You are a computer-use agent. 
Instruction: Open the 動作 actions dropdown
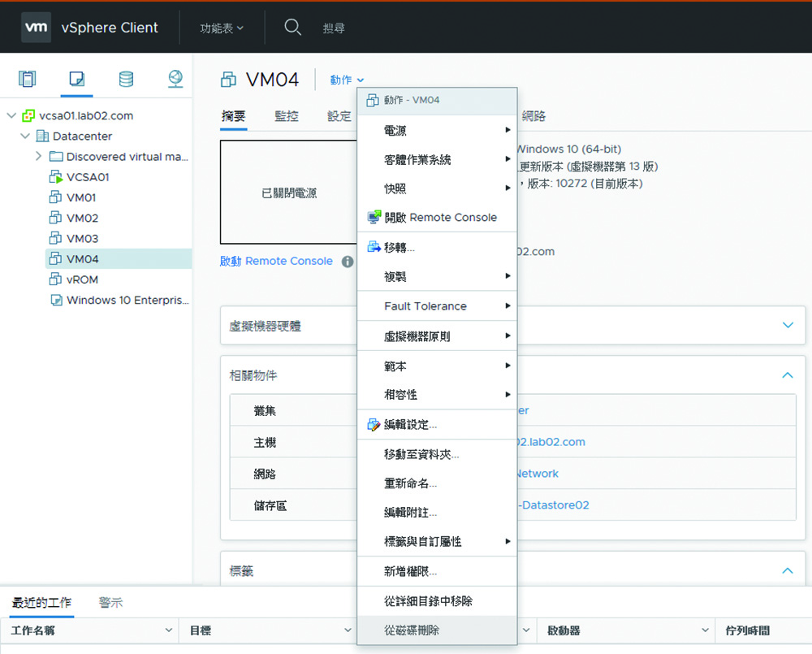pos(347,80)
